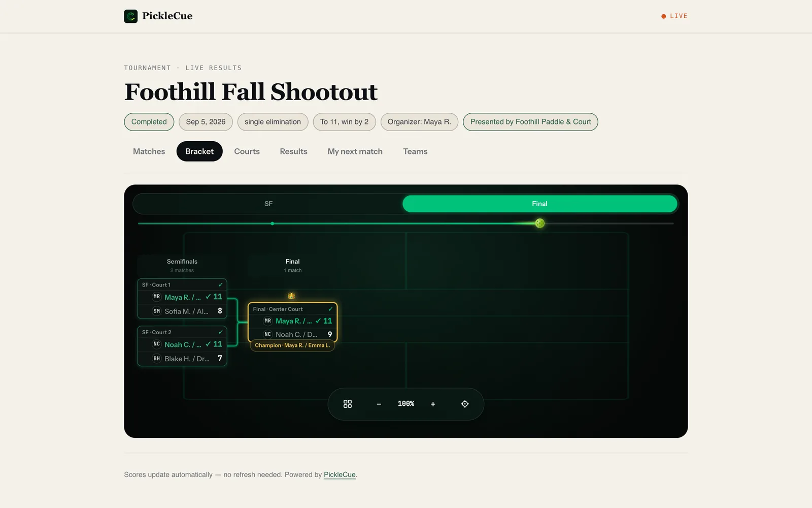This screenshot has height=508, width=812.
Task: Click the orange LIVE status dot
Action: (663, 16)
